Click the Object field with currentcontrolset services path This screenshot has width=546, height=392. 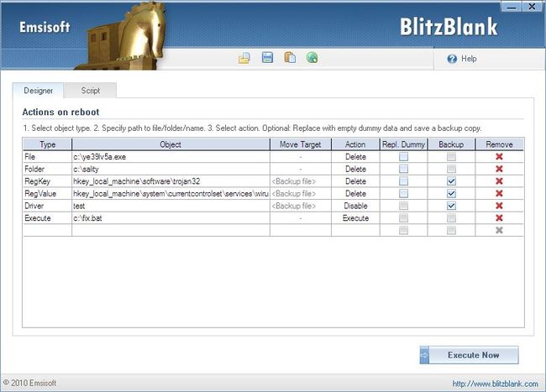click(x=171, y=193)
